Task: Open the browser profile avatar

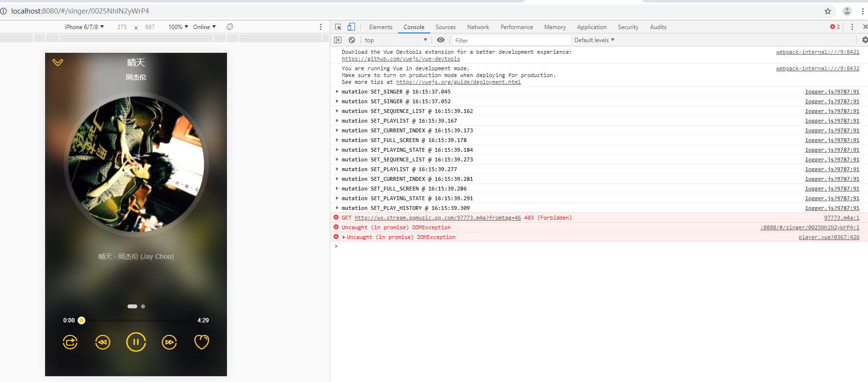Action: coord(847,11)
